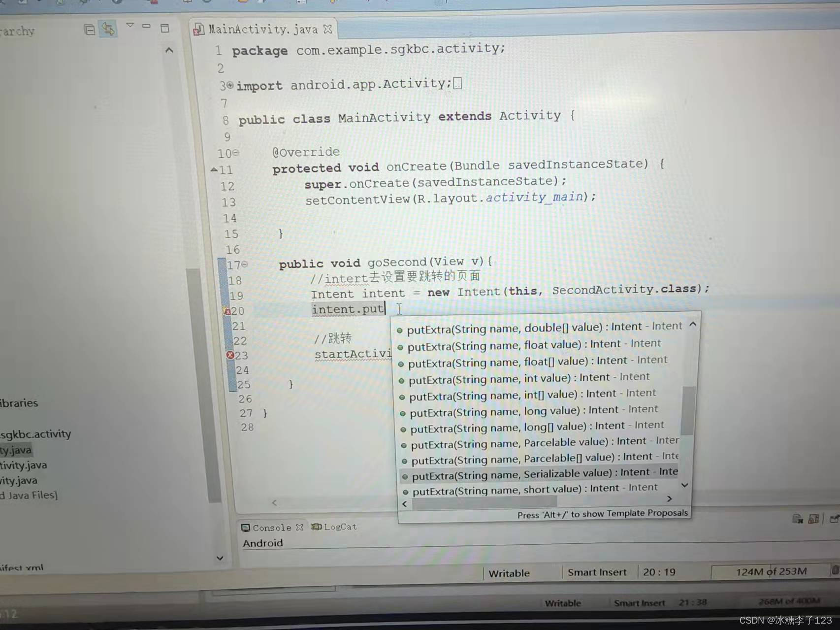
Task: Choose putExtra with Parcelable[] value proposal
Action: click(x=540, y=458)
